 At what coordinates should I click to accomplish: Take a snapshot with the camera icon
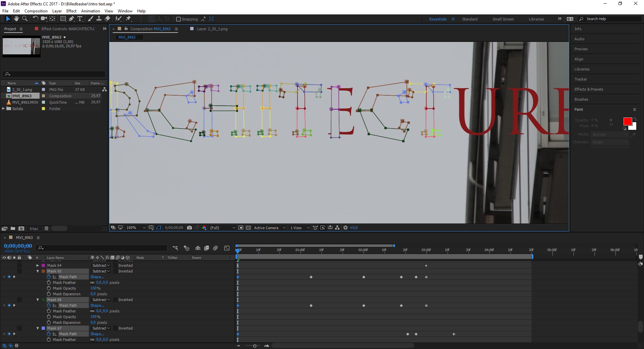[x=190, y=228]
